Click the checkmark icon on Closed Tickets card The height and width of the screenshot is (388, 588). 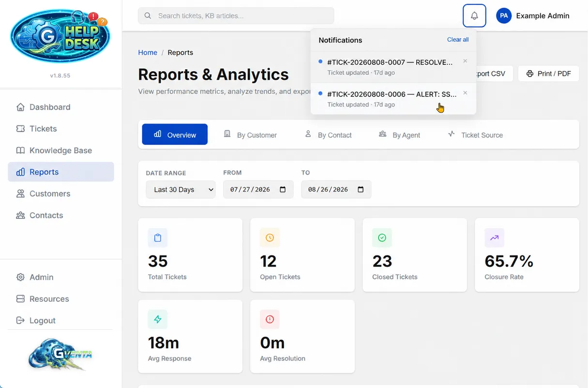382,238
